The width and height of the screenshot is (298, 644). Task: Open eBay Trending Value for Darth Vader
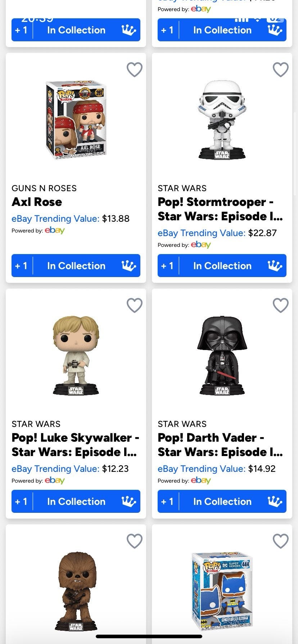[x=217, y=469]
